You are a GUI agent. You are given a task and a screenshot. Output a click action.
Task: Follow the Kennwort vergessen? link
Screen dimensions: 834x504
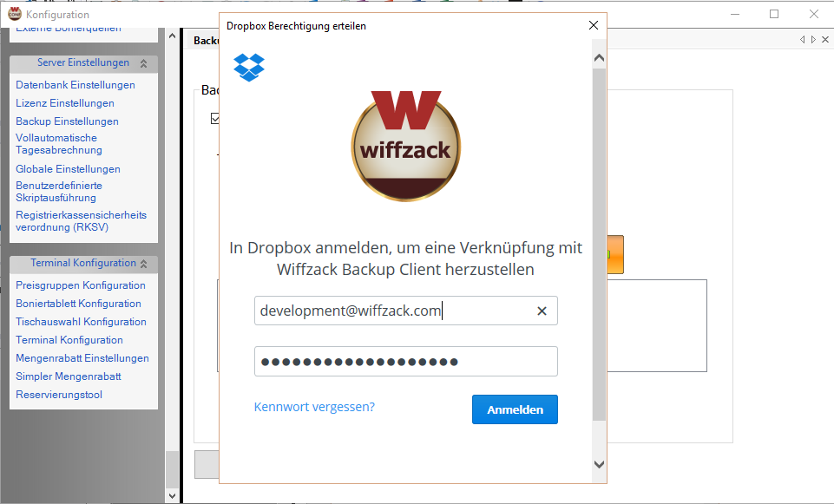tap(314, 406)
